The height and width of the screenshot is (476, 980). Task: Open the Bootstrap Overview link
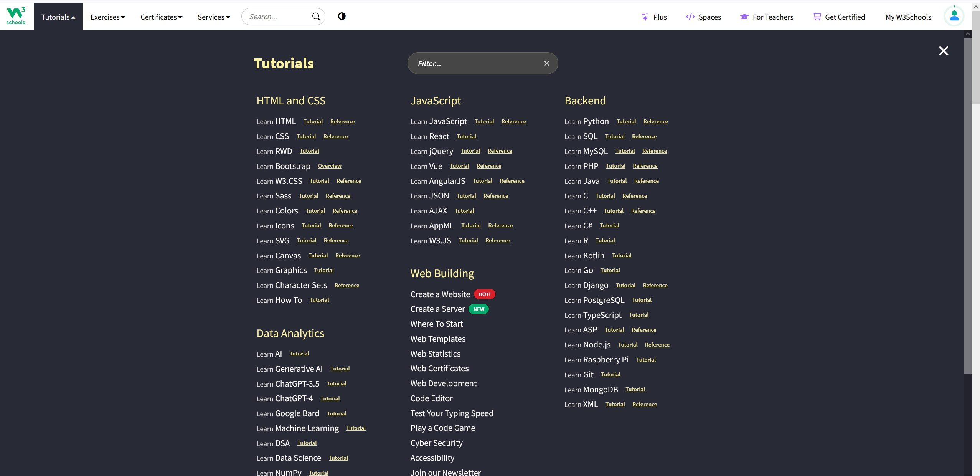[x=330, y=166]
